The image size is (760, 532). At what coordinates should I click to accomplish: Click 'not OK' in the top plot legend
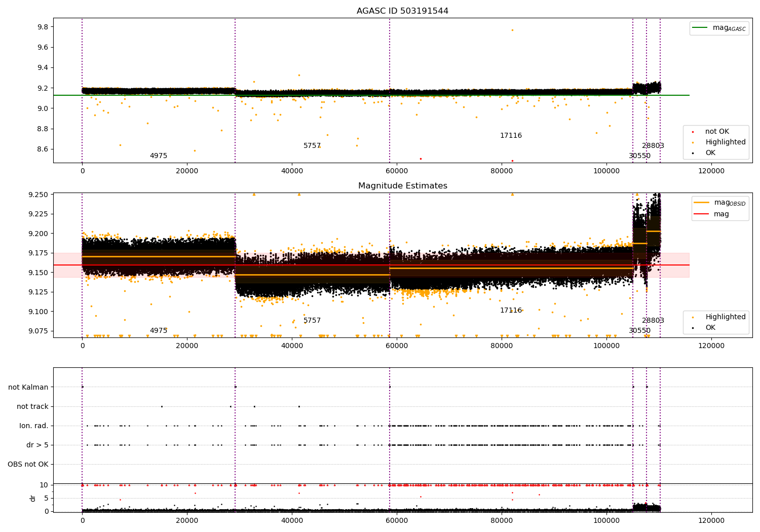tap(717, 132)
